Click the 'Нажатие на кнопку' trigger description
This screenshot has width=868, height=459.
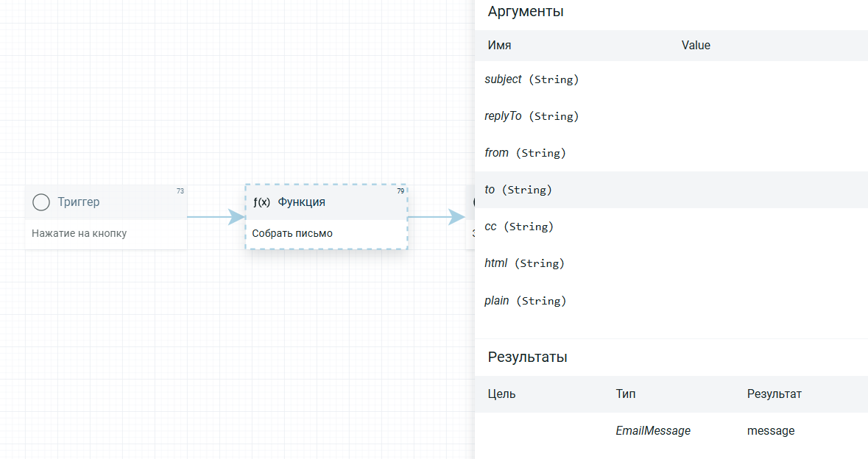click(x=80, y=233)
